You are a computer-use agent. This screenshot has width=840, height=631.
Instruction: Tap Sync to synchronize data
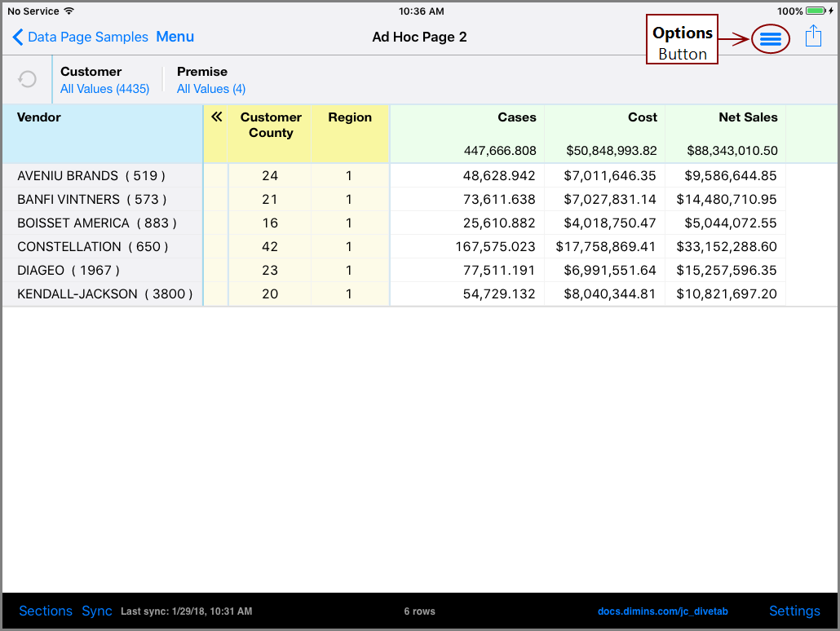point(96,611)
